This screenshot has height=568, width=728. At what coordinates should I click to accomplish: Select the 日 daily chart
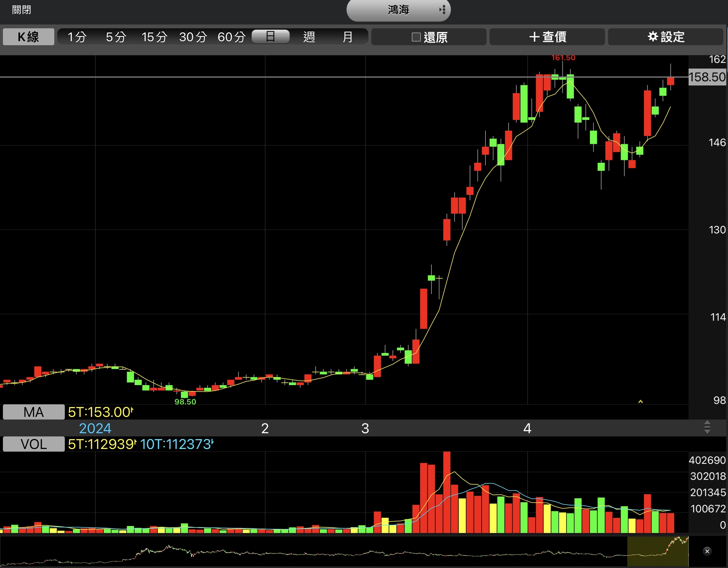click(270, 37)
